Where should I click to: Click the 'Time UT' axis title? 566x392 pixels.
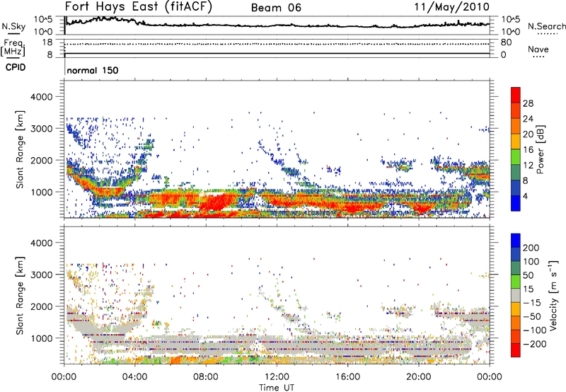point(277,388)
